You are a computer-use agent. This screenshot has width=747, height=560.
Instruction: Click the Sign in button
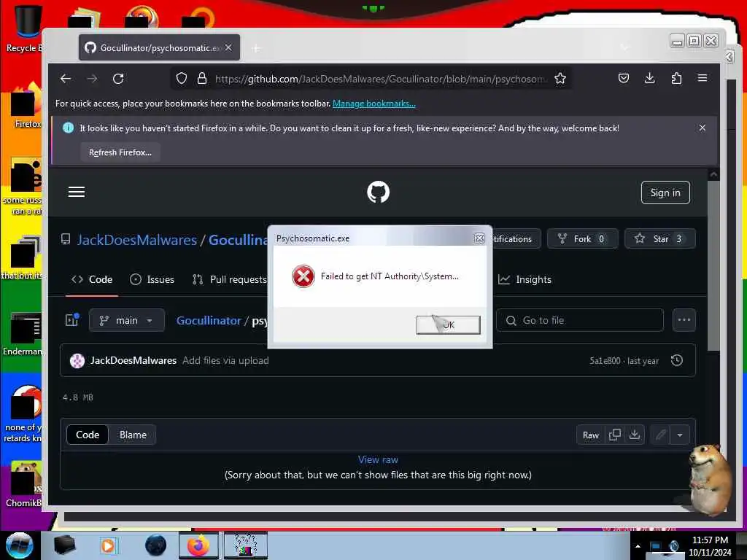click(x=665, y=192)
